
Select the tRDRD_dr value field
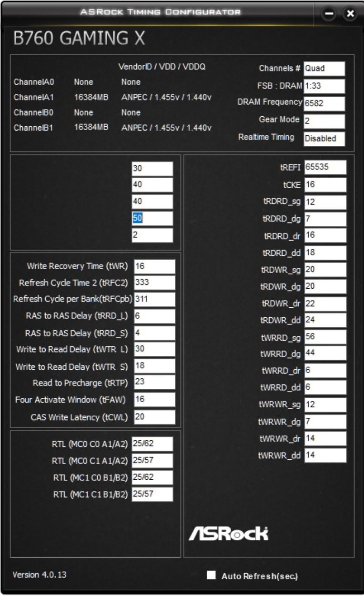click(325, 236)
